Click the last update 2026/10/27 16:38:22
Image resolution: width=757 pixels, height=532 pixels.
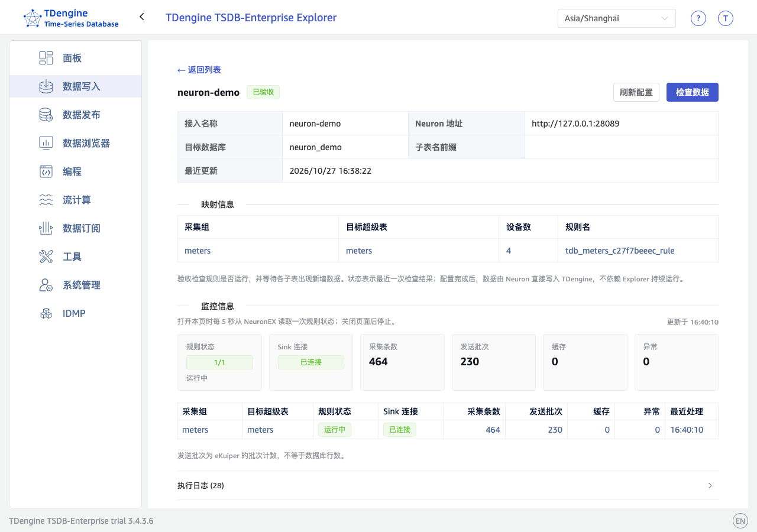(330, 171)
